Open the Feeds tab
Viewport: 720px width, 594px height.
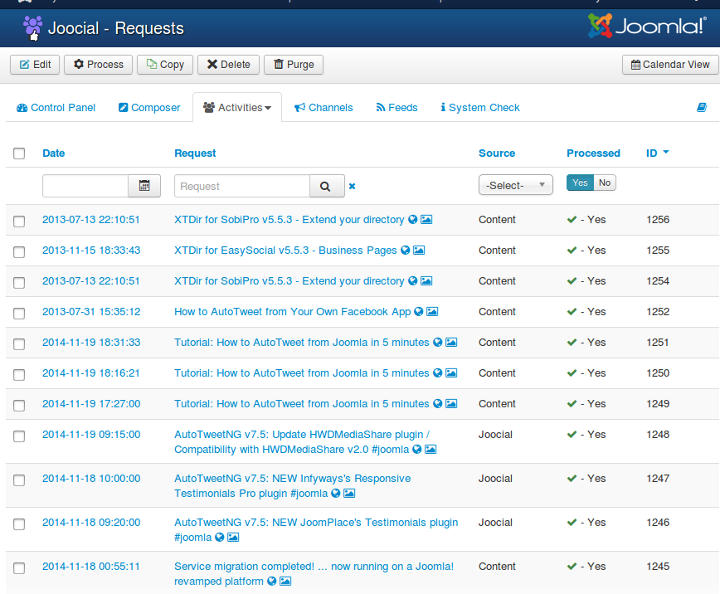point(397,107)
